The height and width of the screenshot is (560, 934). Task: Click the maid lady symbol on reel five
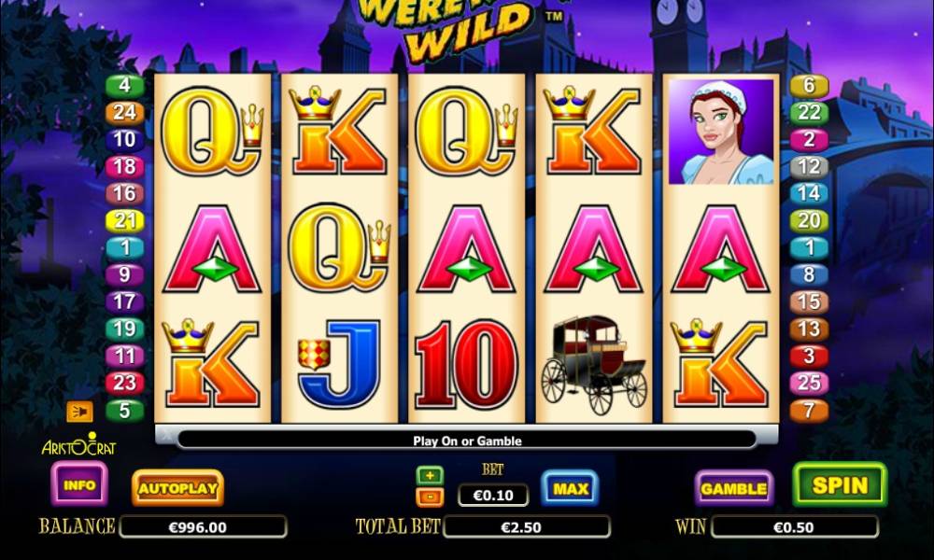click(721, 132)
